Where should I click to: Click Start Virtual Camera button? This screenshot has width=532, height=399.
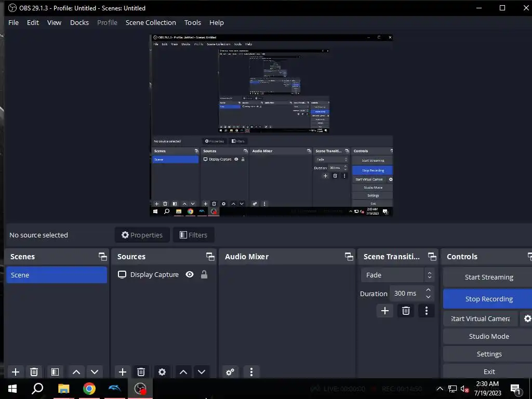coord(481,318)
